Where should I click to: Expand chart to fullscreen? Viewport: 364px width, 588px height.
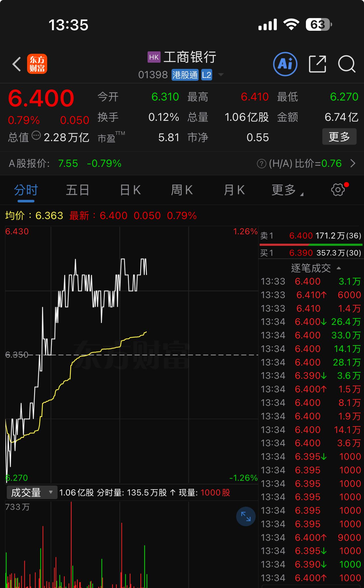click(246, 516)
